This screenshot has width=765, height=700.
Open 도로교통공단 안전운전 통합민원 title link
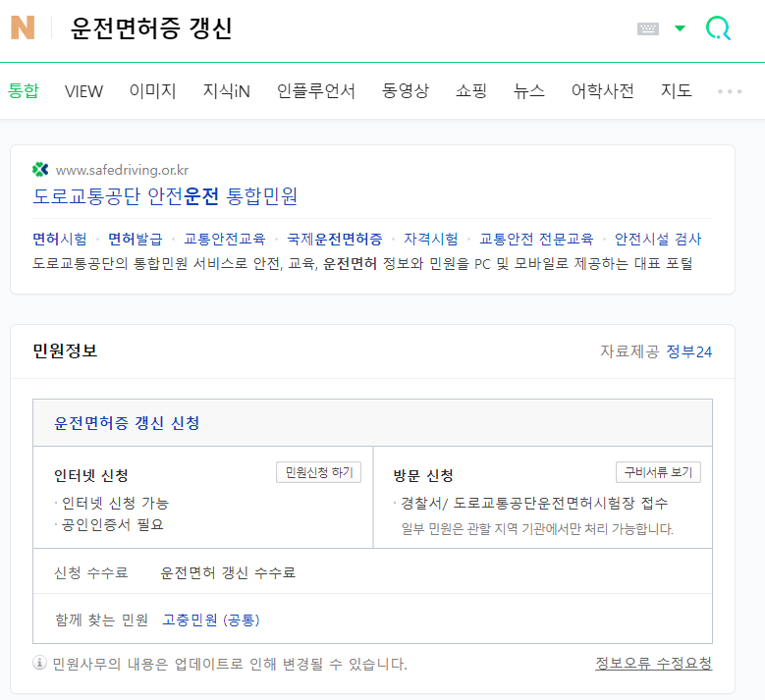click(x=165, y=196)
